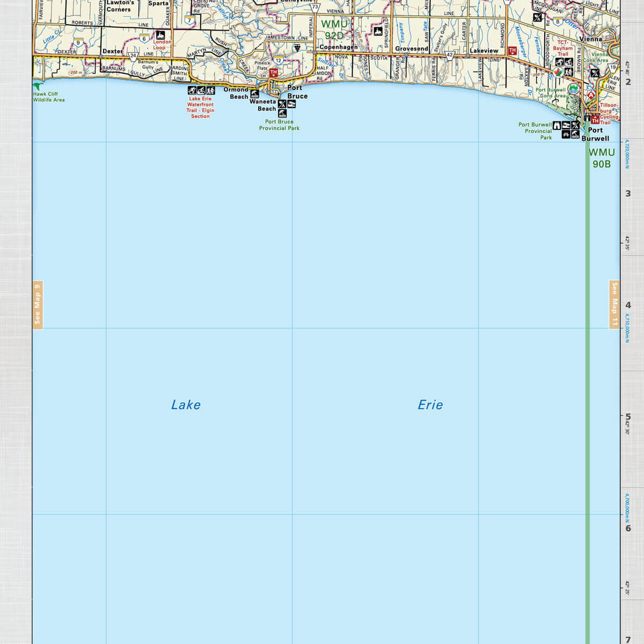The height and width of the screenshot is (644, 644).
Task: Click the red TH trailhead marker near Pineo's Flats
Action: [274, 72]
